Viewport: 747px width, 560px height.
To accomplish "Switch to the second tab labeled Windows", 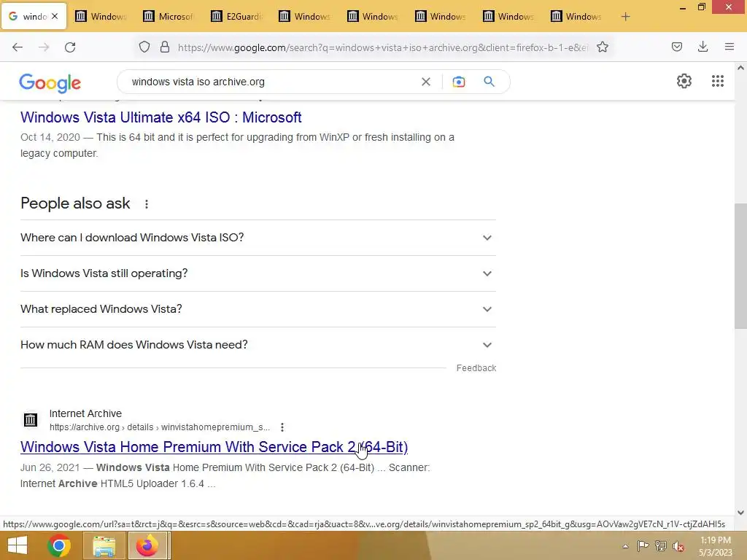I will [x=101, y=17].
